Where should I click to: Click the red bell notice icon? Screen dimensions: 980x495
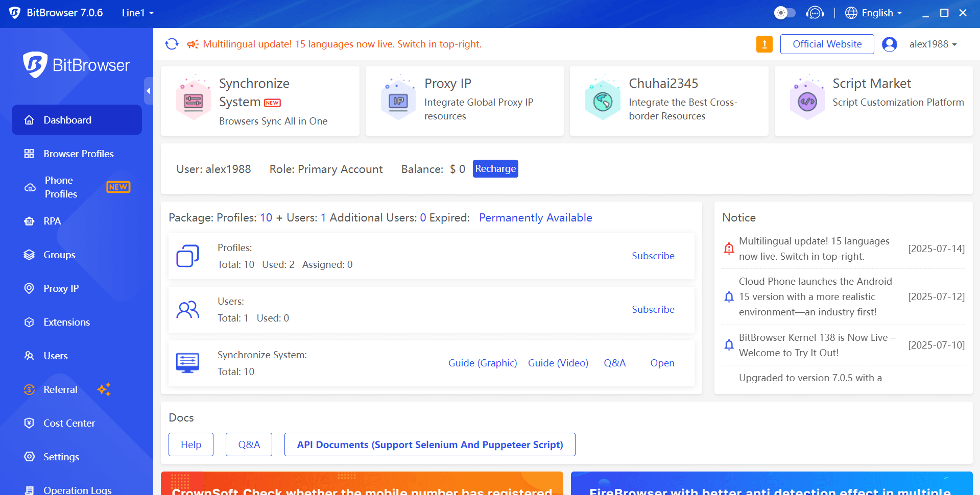coord(729,249)
